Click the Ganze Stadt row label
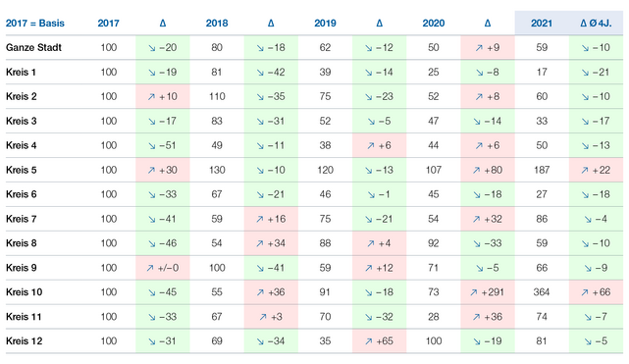This screenshot has width=629, height=364. 33,48
